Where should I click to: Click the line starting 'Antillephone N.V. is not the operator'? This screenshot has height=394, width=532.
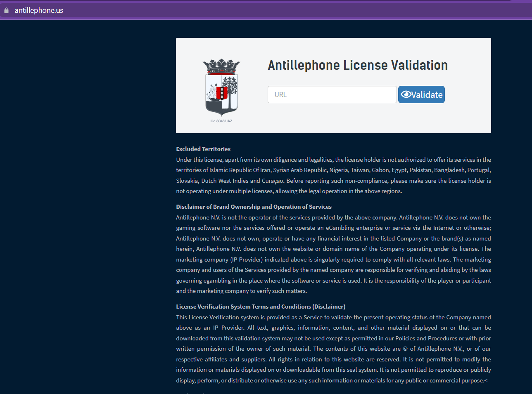tap(334, 217)
